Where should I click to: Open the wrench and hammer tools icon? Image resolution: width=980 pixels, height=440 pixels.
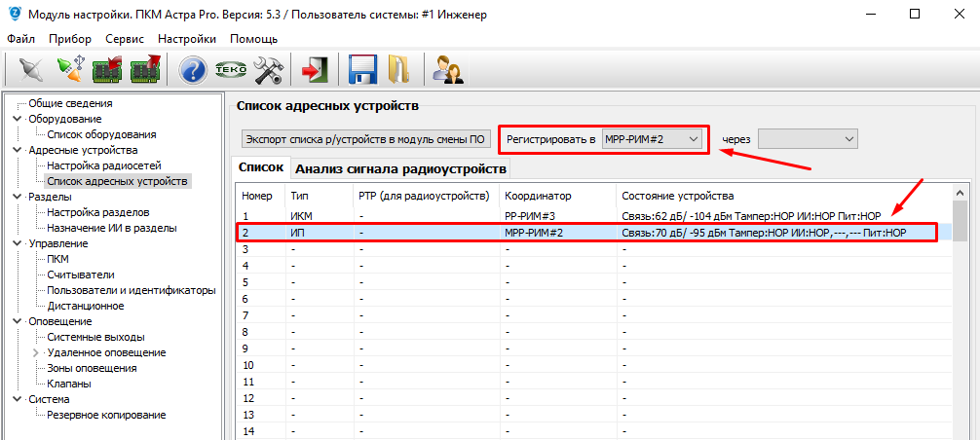point(267,70)
